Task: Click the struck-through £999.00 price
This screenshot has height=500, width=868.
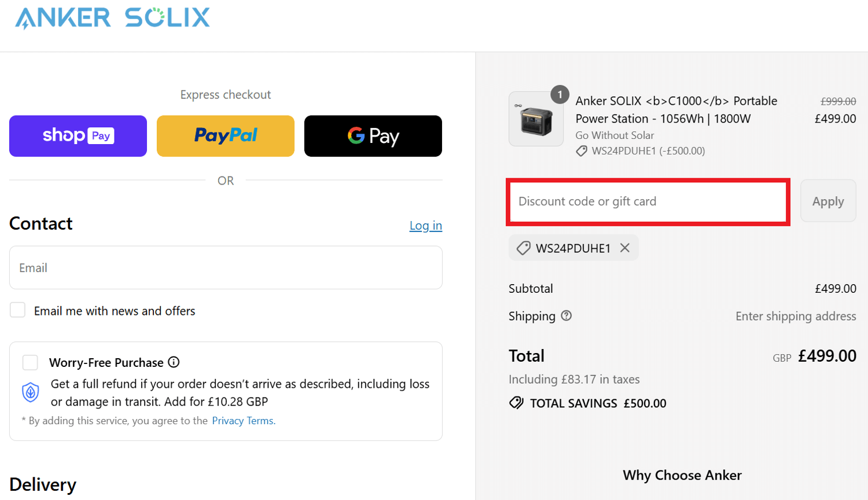Action: pos(838,101)
